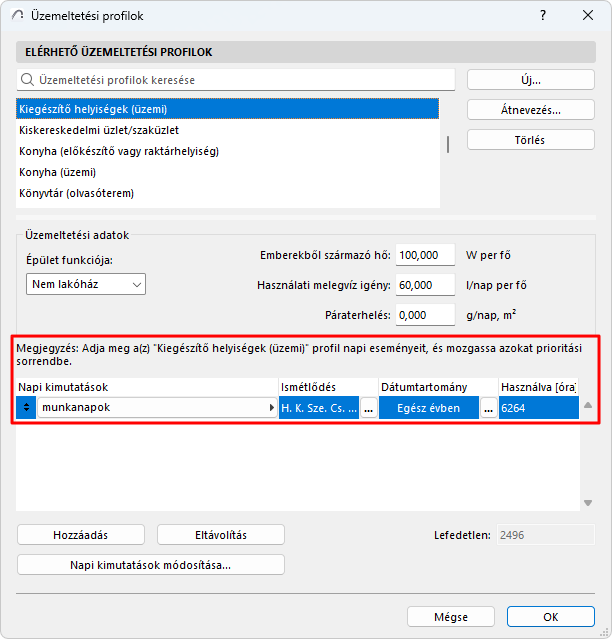Open Napi kimutatások módosítása dialog
612x639 pixels.
[151, 565]
